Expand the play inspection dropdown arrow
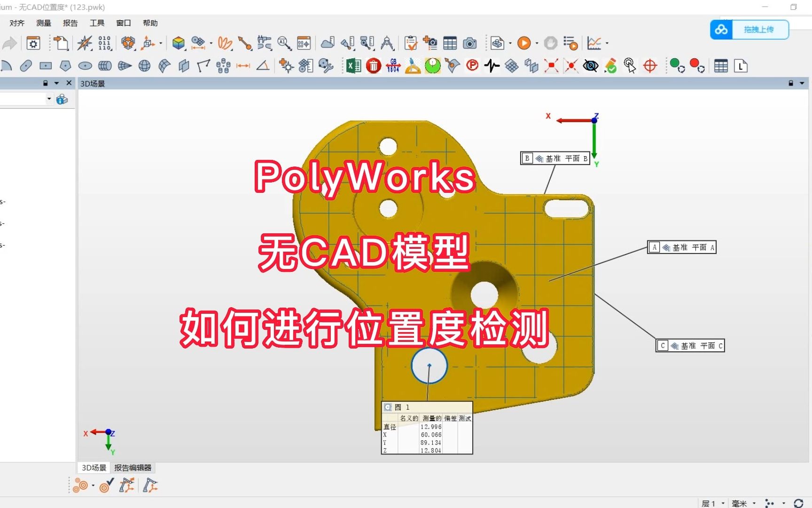Image resolution: width=812 pixels, height=508 pixels. point(537,44)
